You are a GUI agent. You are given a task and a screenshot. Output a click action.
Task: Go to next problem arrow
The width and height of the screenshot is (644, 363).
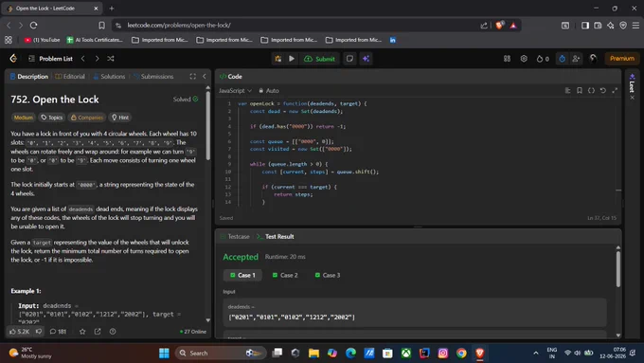point(97,59)
